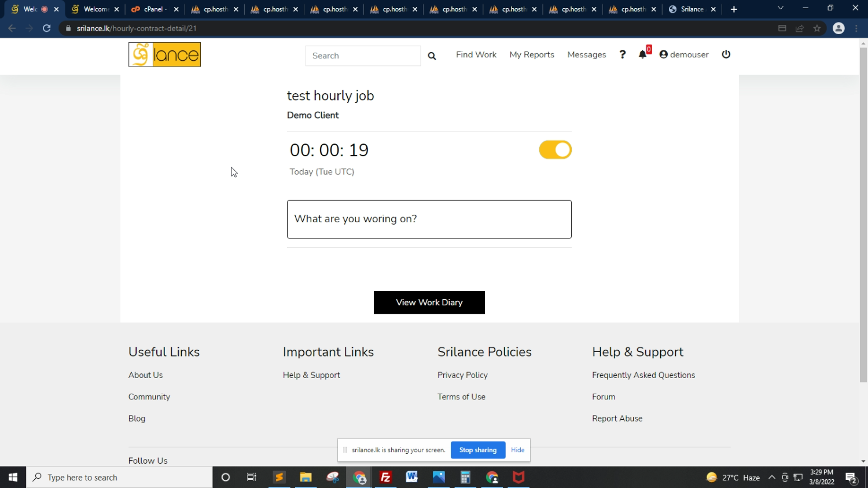
Task: Open the demouser account menu
Action: [684, 54]
